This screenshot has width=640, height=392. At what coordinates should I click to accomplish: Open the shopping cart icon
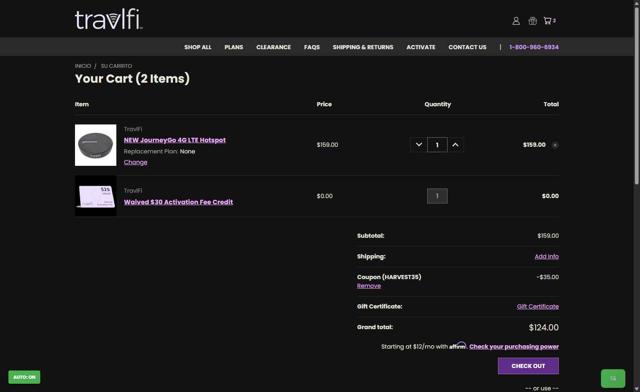click(549, 21)
